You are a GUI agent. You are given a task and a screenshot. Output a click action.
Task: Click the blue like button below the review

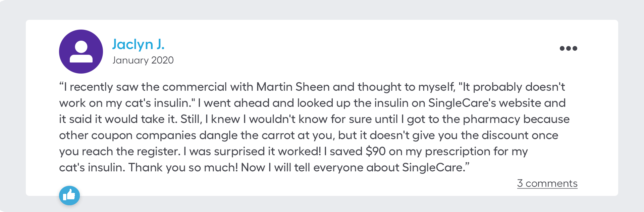(x=69, y=196)
